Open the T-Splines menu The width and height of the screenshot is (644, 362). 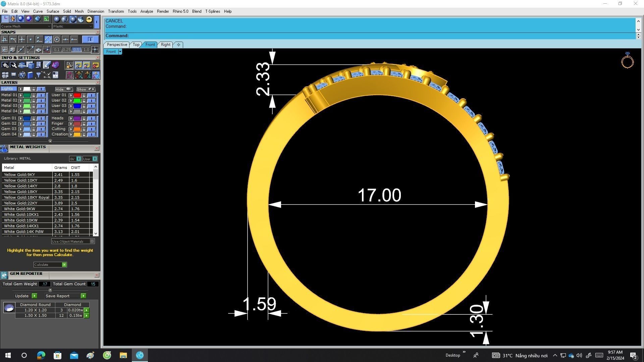[x=212, y=11]
